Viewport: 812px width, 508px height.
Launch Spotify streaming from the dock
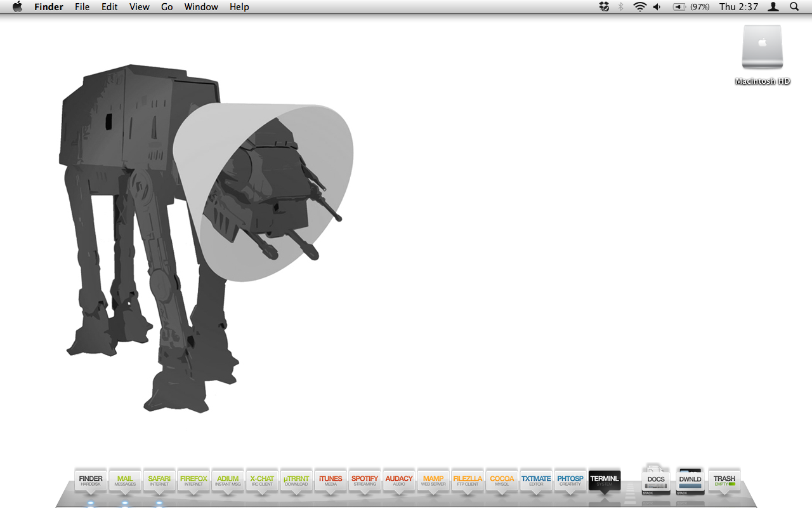coord(365,481)
